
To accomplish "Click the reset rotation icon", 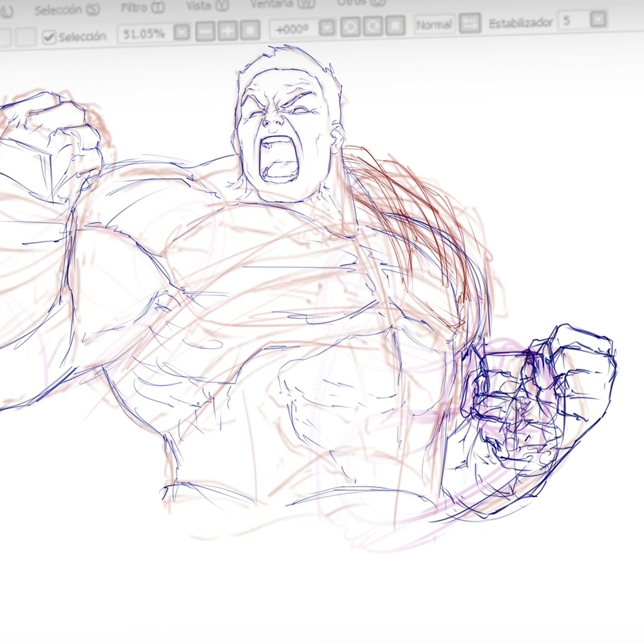I will point(395,26).
